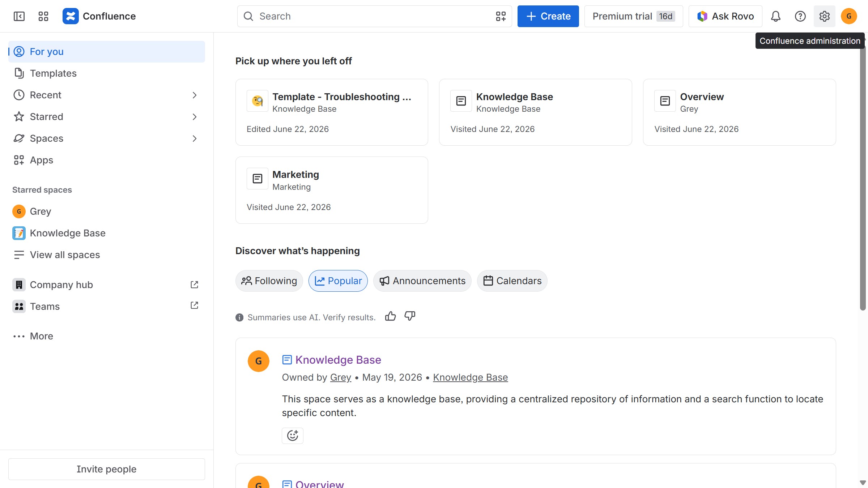Open Confluence administration gear
This screenshot has height=488, width=868.
[824, 16]
